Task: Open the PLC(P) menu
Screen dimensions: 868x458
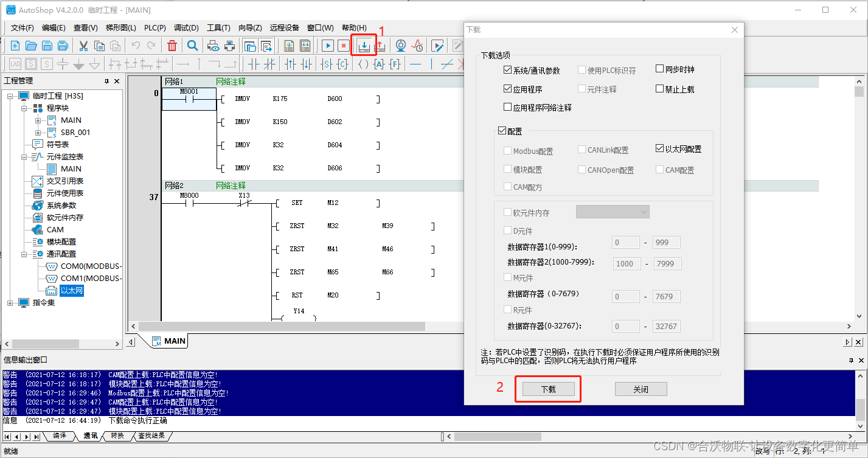Action: pos(155,27)
